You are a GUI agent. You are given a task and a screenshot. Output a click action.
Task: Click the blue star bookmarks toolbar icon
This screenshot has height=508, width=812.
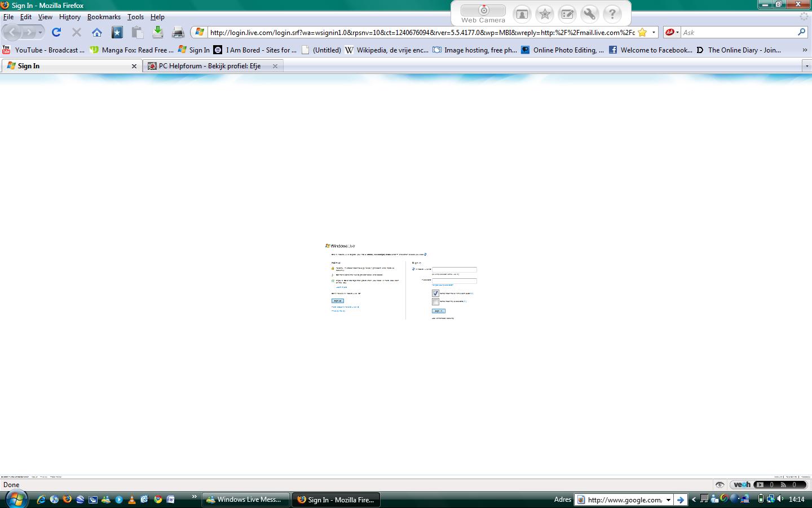coord(117,32)
